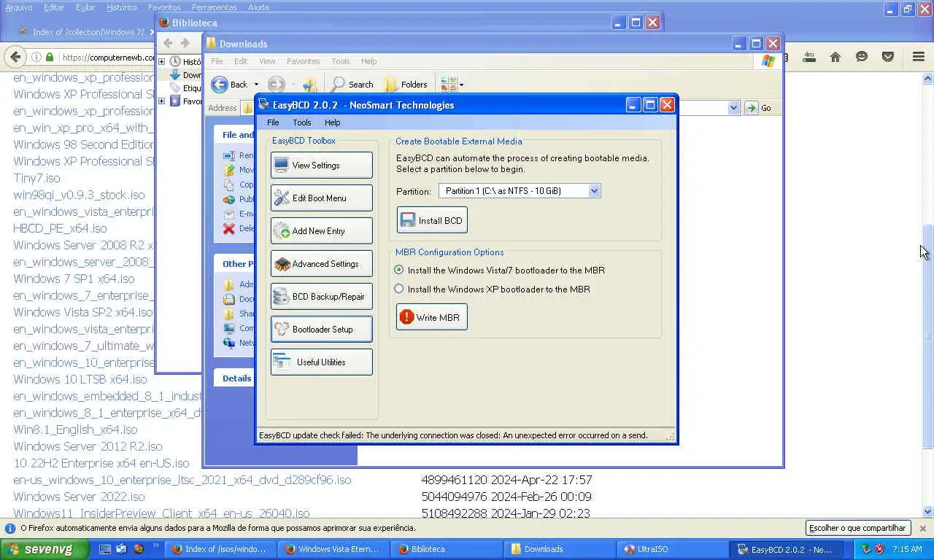Select Etiquetas item in Biblioteca sidebar
The width and height of the screenshot is (934, 560).
point(186,88)
